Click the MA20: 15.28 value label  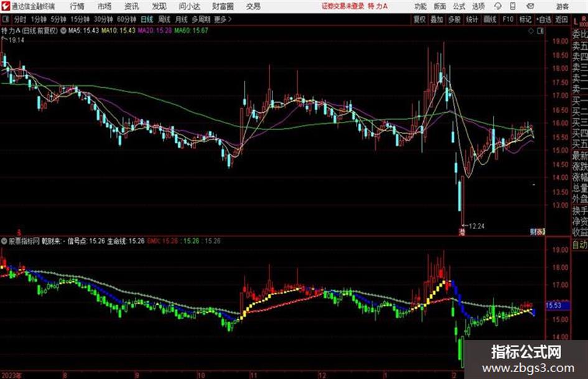(154, 30)
